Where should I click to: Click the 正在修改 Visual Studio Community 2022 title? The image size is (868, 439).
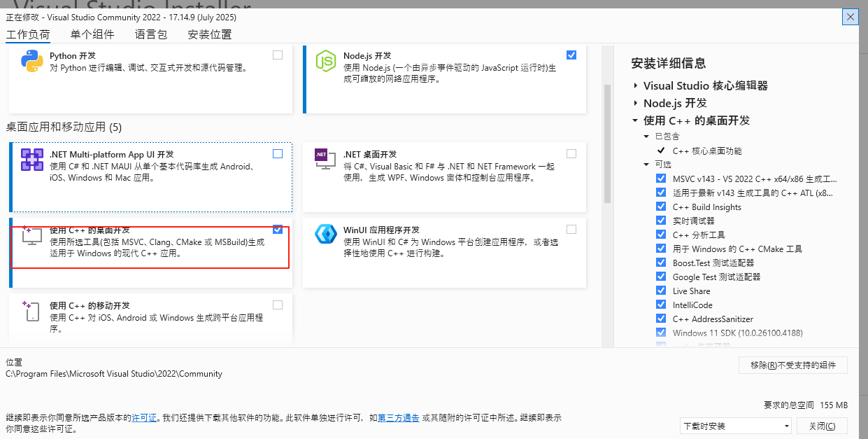(x=121, y=17)
